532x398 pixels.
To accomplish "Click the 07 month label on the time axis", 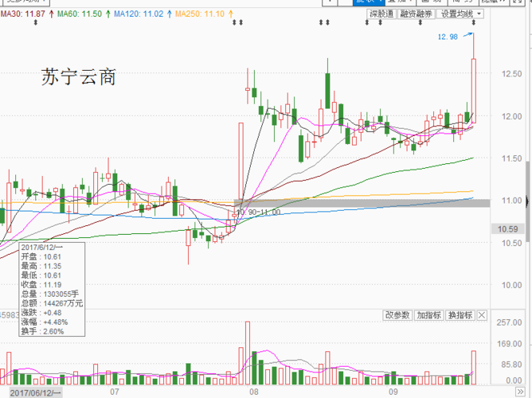I will click(x=115, y=392).
